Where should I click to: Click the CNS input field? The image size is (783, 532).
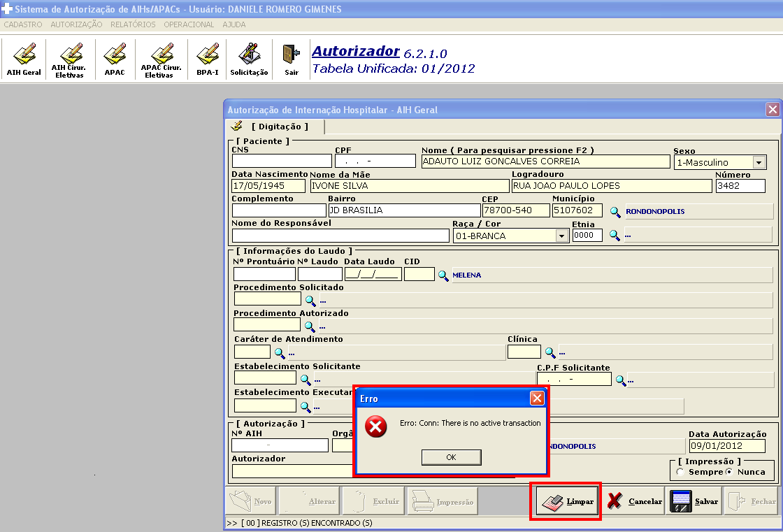(282, 161)
